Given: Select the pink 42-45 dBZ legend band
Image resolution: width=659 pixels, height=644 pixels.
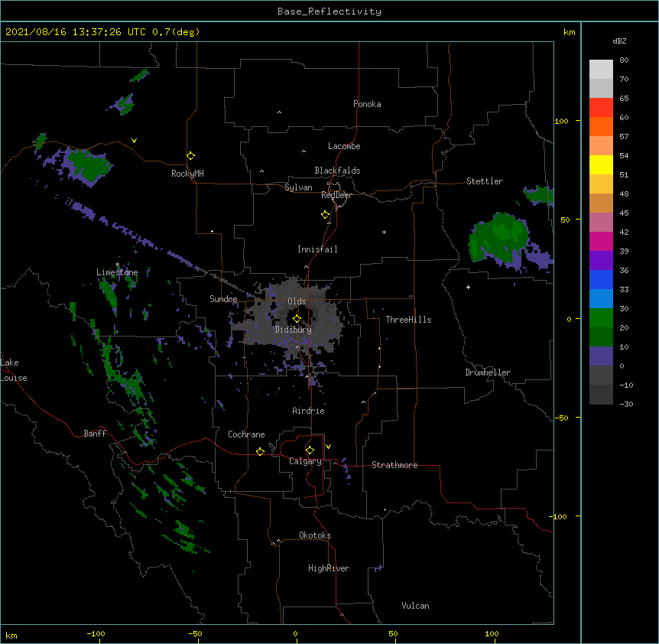Looking at the screenshot, I should pos(601,223).
